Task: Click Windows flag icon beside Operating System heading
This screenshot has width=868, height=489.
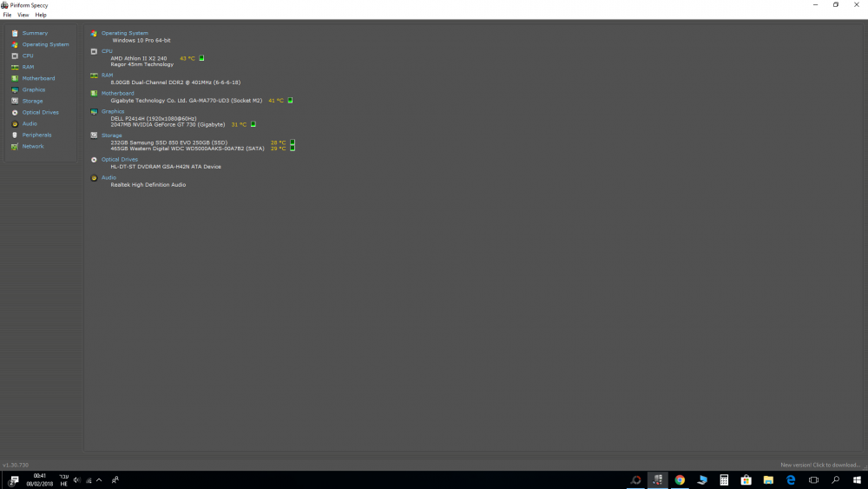Action: coord(94,34)
